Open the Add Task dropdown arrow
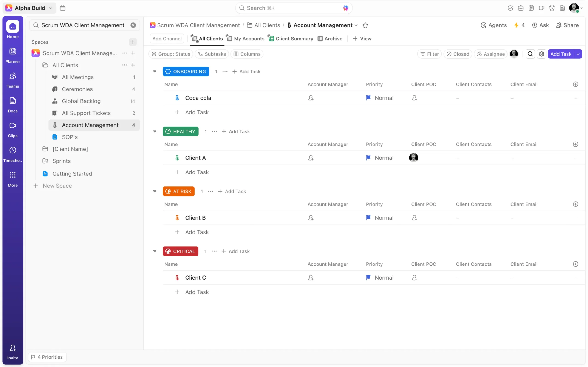 click(x=578, y=54)
